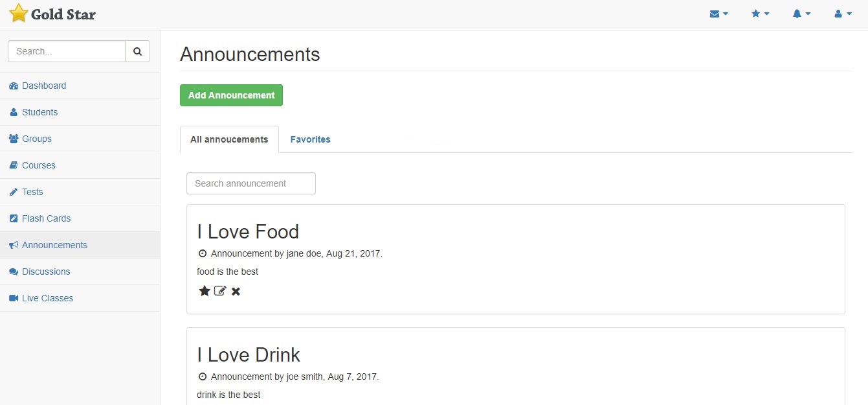Go to Live Classes
The height and width of the screenshot is (405, 868).
coord(47,298)
